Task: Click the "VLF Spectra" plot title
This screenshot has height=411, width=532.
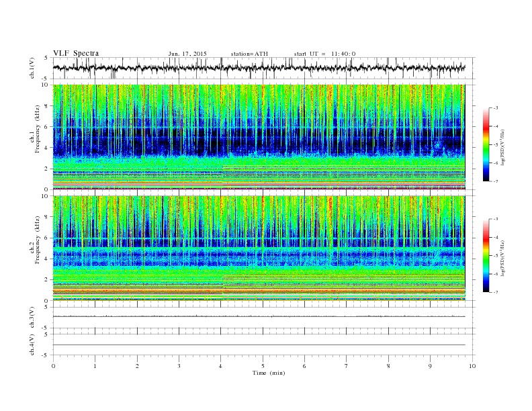Action: click(76, 53)
